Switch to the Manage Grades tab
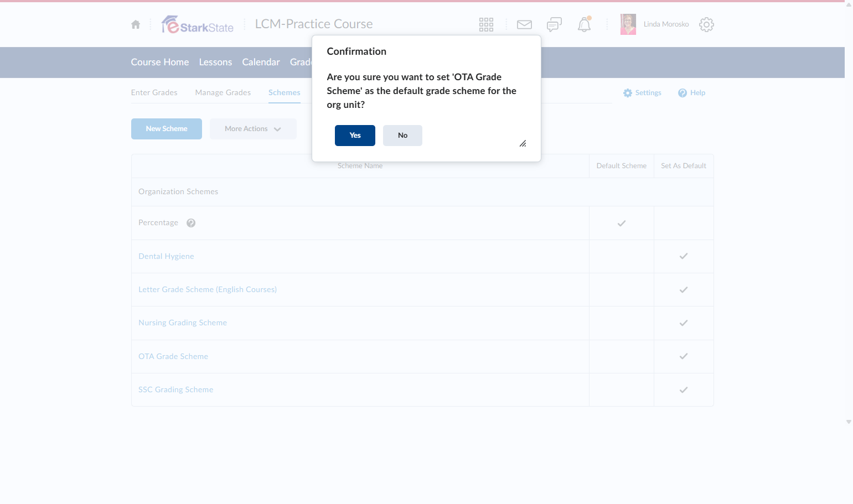 pyautogui.click(x=223, y=93)
